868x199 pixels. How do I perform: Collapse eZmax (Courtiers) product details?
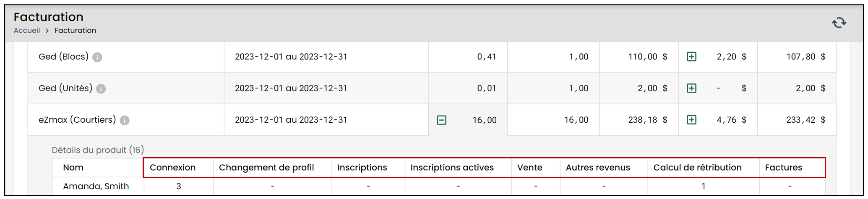coord(441,120)
